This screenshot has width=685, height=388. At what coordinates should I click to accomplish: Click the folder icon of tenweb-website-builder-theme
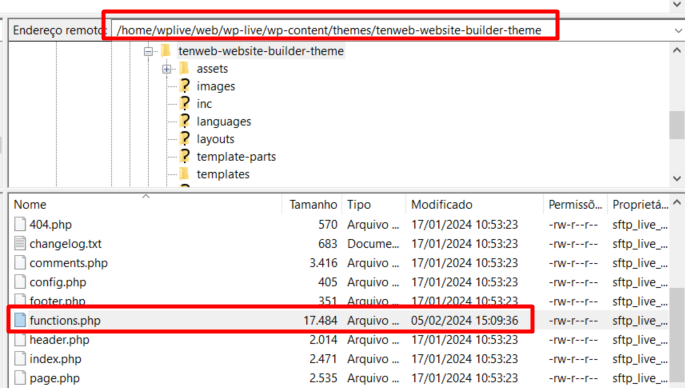coord(166,51)
